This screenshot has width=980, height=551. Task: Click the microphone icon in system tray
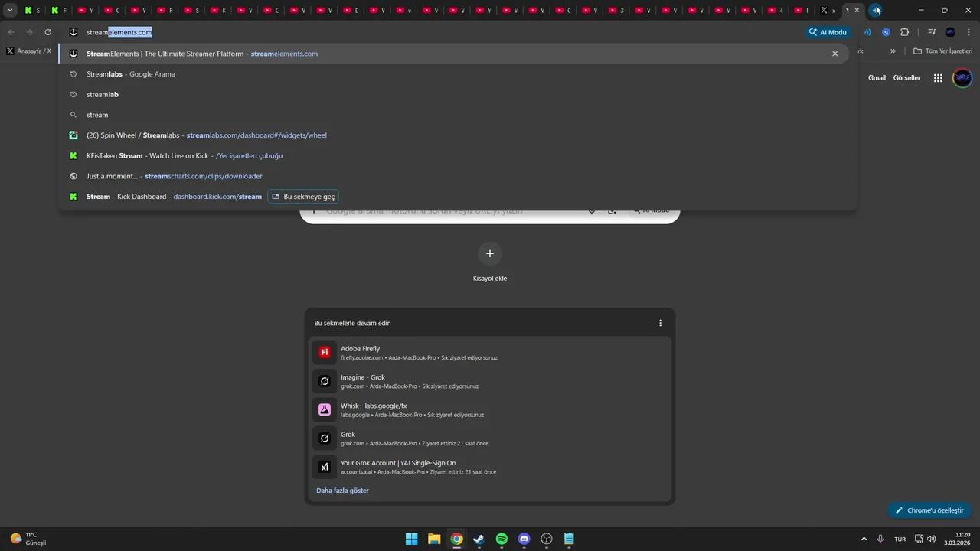click(x=881, y=539)
